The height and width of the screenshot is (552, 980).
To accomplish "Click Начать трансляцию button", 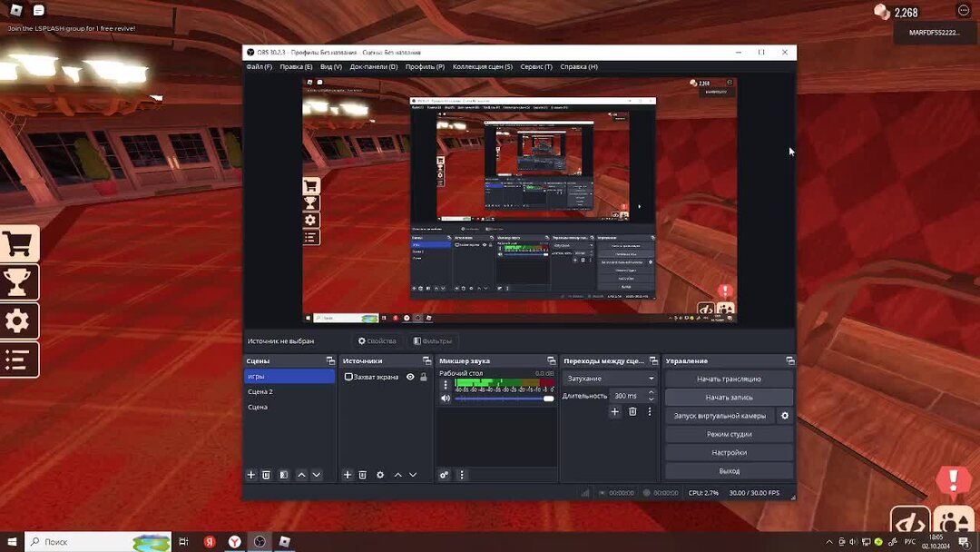I will pos(730,379).
